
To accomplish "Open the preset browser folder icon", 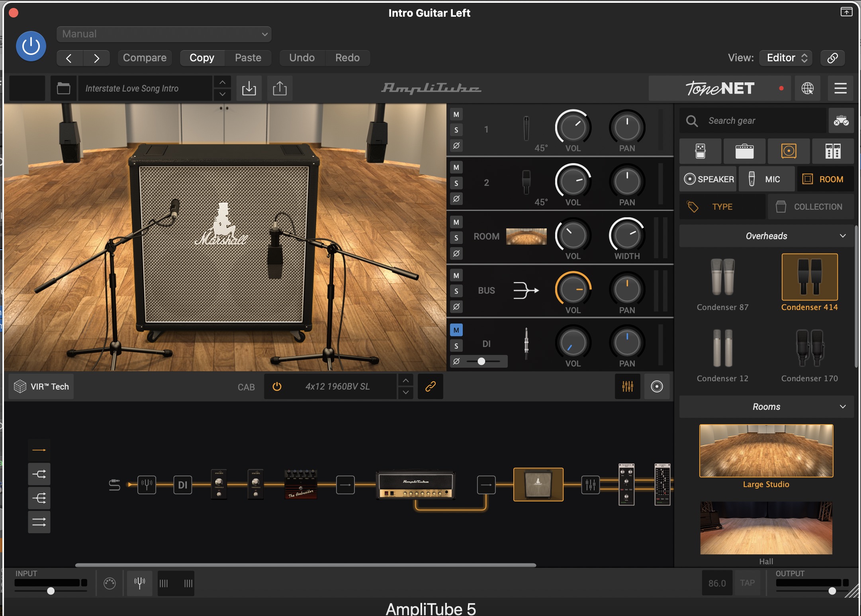I will point(64,88).
